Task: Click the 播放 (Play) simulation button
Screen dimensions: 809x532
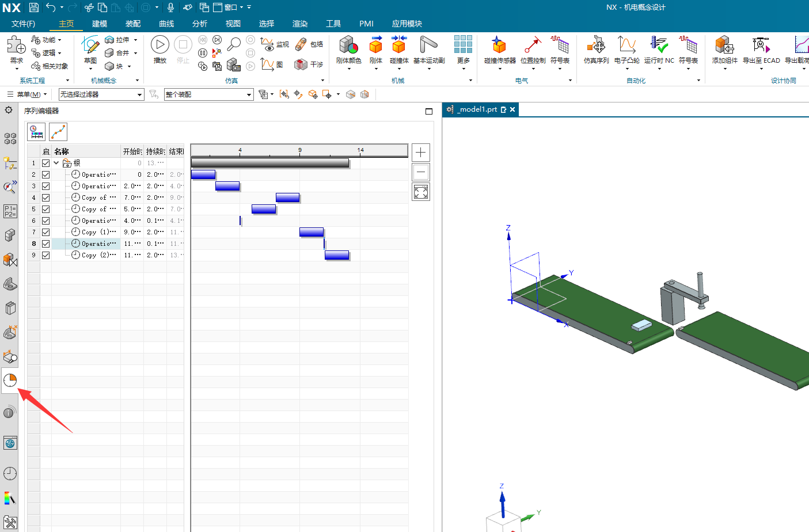Action: [159, 44]
